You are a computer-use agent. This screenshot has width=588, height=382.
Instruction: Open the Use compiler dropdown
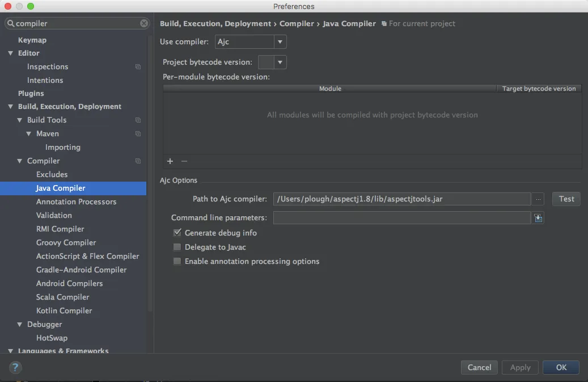point(251,41)
